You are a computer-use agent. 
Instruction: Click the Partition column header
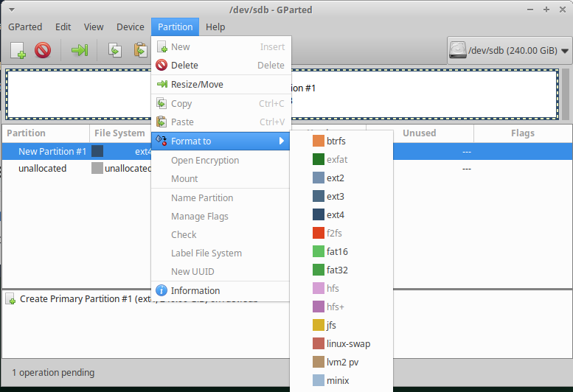click(x=46, y=133)
